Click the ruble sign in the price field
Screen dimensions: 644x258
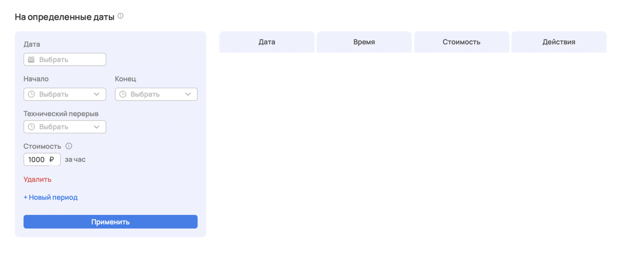52,160
